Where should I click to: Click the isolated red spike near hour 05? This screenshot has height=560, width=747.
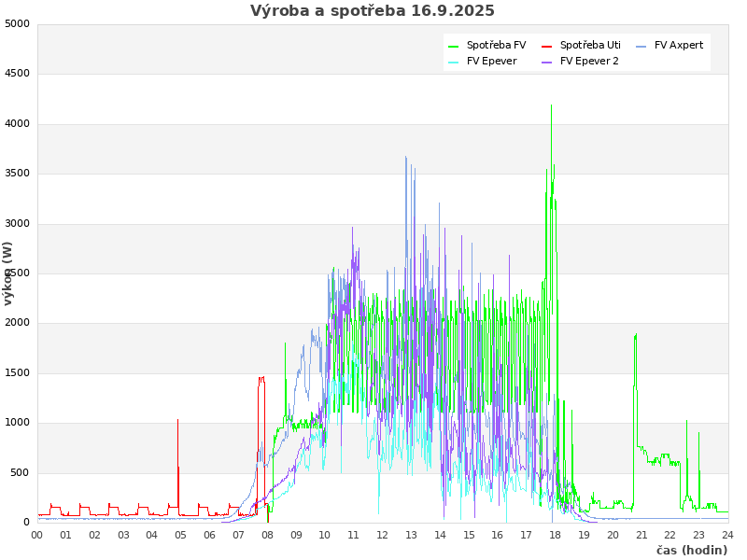(x=177, y=421)
